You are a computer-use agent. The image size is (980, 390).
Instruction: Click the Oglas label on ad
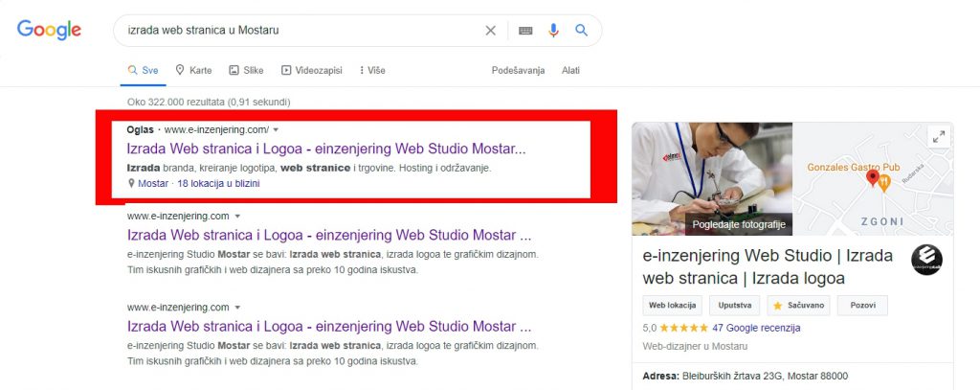[140, 129]
